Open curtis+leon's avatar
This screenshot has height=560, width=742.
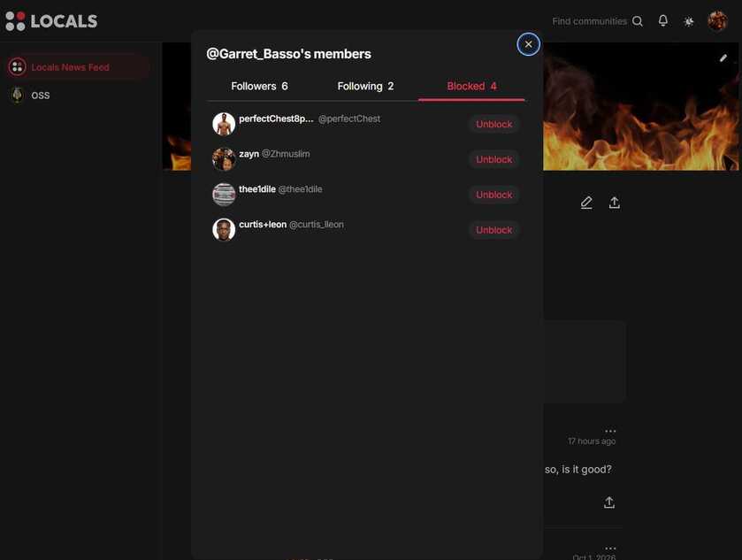[224, 230]
